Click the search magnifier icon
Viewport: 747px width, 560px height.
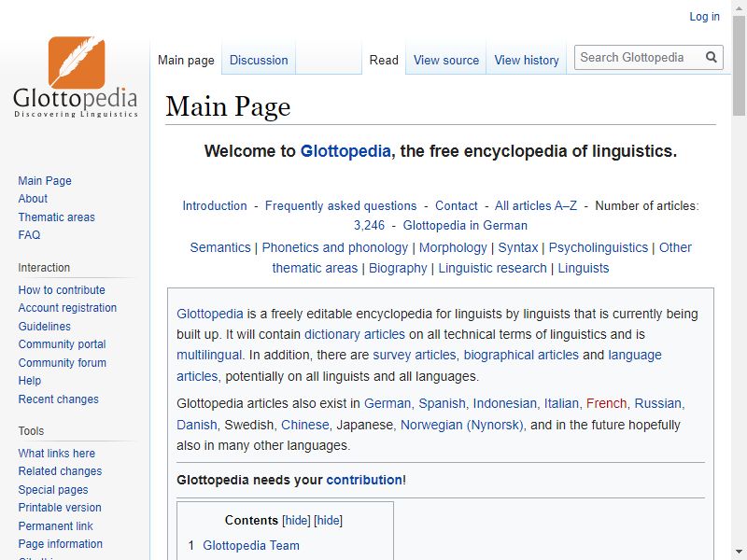click(x=712, y=58)
